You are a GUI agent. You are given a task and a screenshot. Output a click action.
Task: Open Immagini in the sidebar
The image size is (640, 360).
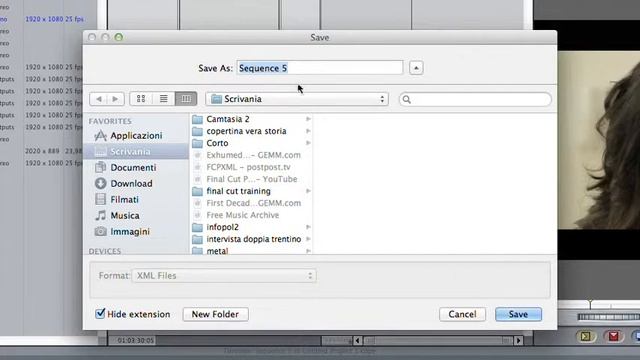pos(136,231)
